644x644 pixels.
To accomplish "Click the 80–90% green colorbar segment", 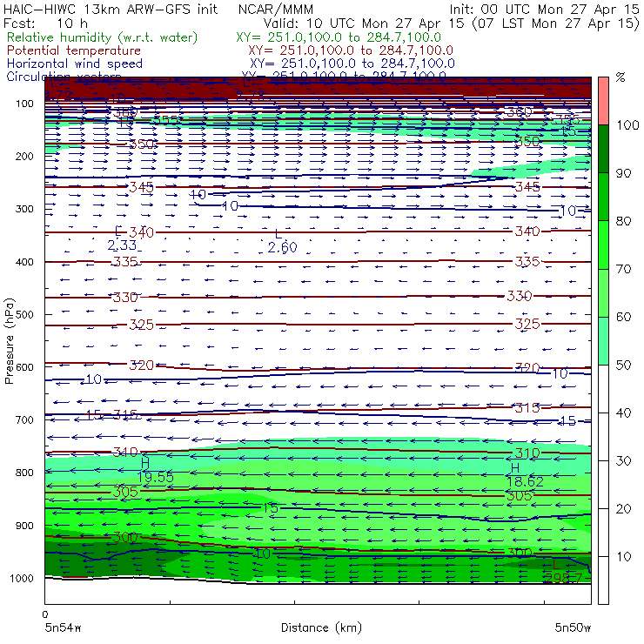I will [x=603, y=197].
